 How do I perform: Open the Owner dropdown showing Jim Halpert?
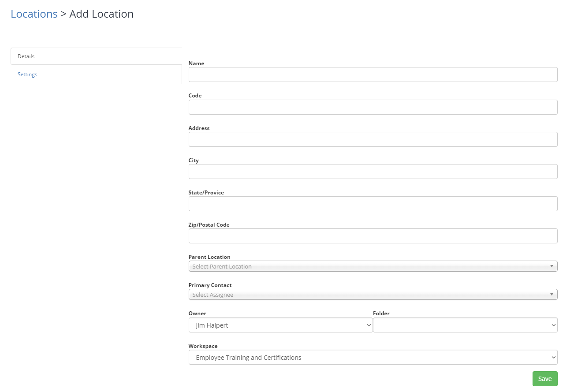tap(280, 325)
